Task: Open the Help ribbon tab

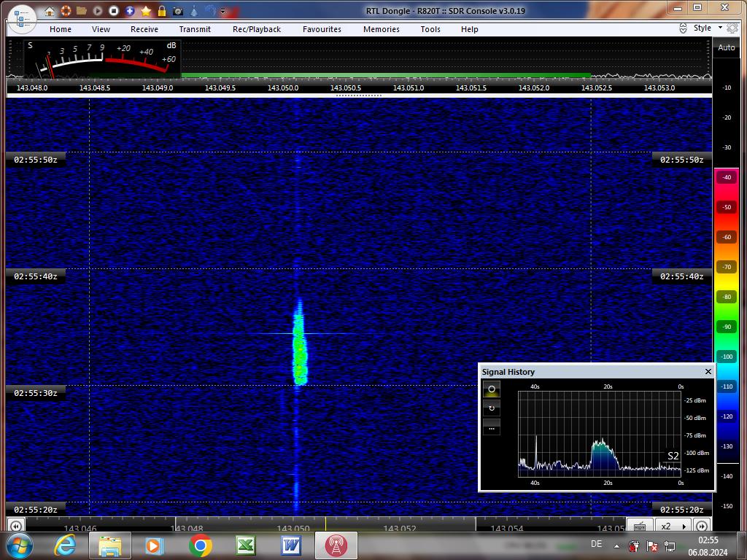Action: pyautogui.click(x=470, y=29)
